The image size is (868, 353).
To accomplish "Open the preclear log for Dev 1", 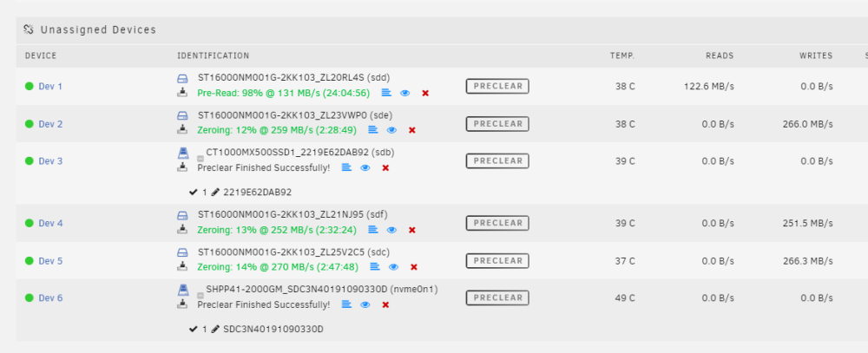I will [x=386, y=93].
